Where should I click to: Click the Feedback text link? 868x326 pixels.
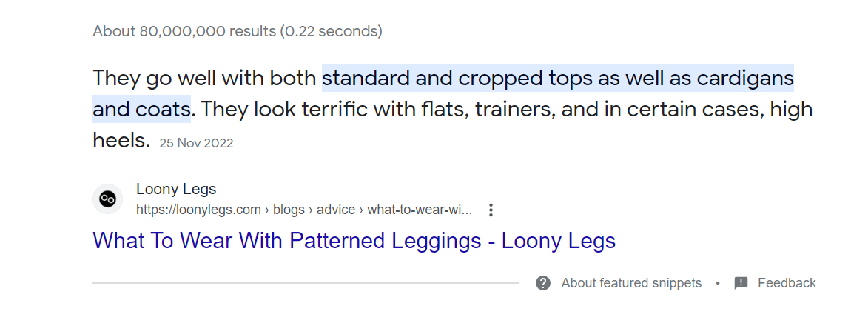787,283
